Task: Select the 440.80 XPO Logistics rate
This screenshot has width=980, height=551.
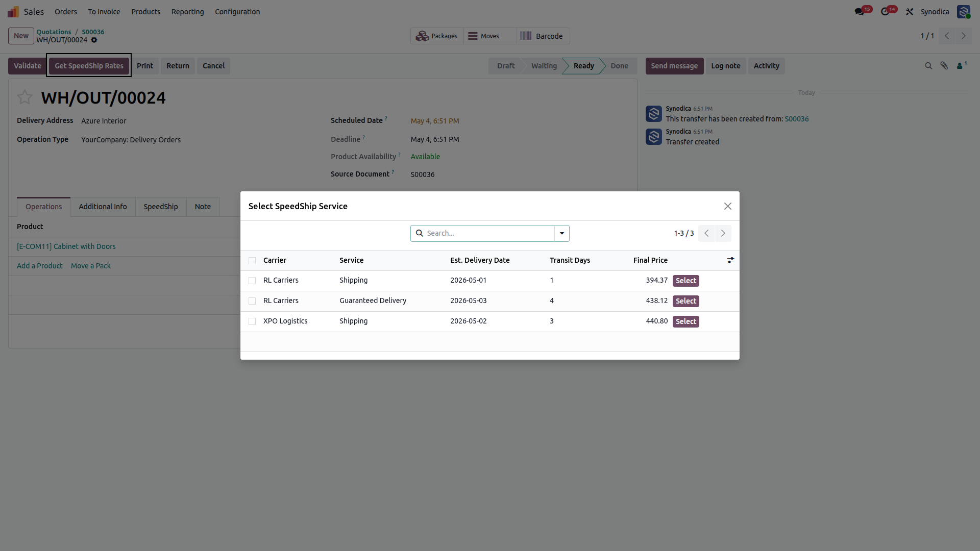Action: pyautogui.click(x=685, y=321)
